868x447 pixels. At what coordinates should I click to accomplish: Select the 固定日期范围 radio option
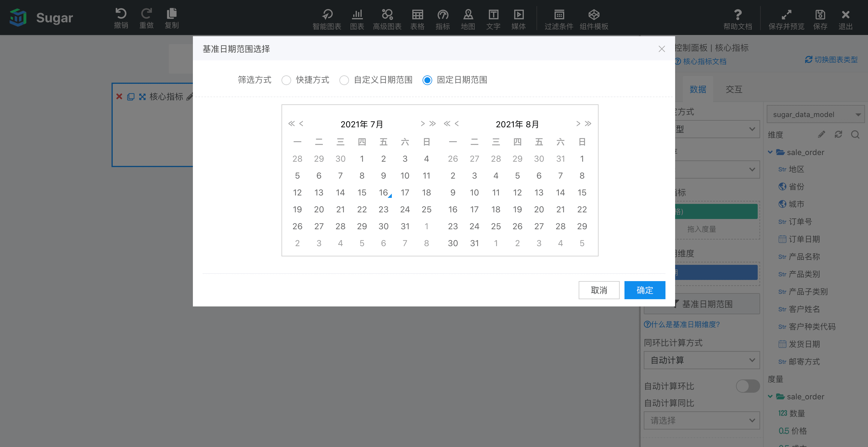[427, 80]
